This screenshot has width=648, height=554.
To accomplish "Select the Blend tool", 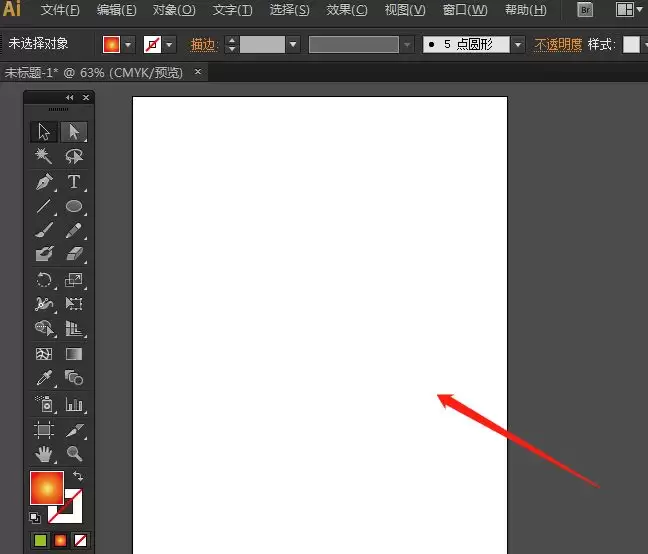I will pyautogui.click(x=74, y=378).
